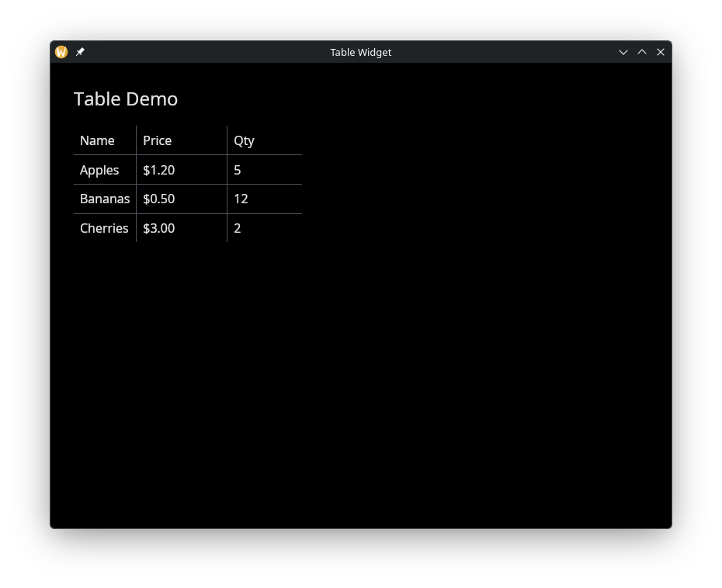The height and width of the screenshot is (588, 722).
Task: Click the quantity 2 for Cherries
Action: tap(237, 228)
